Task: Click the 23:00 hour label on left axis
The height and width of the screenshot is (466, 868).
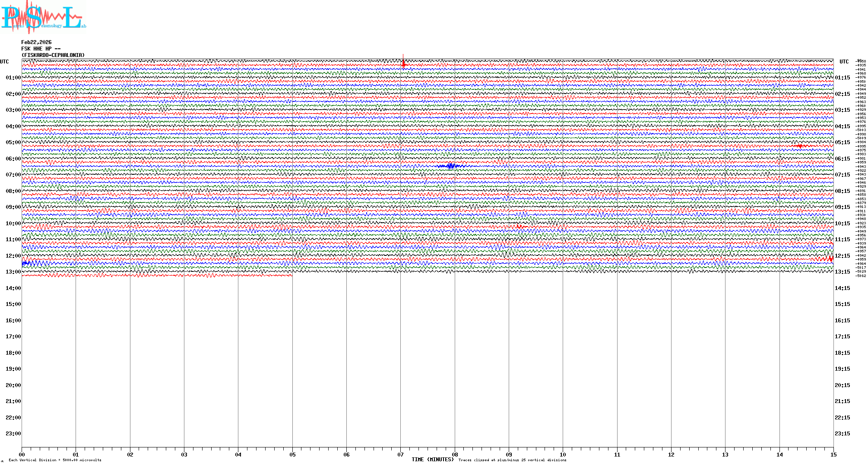Action: pos(13,434)
